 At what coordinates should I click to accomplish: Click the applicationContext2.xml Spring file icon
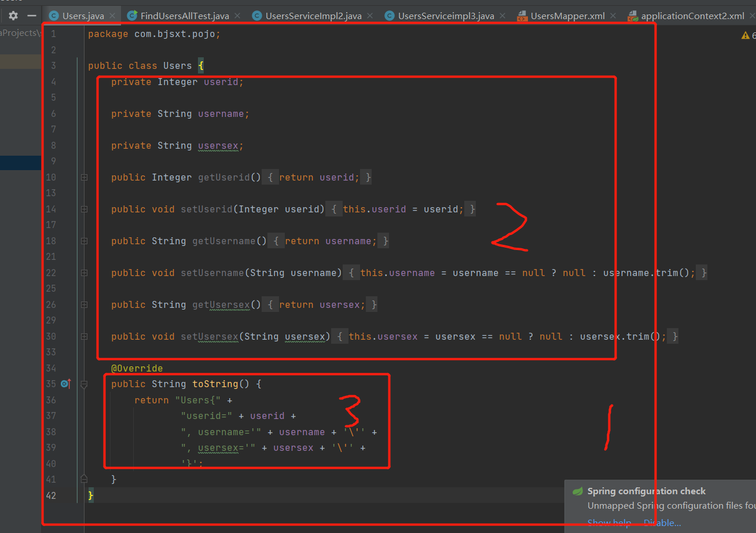click(x=633, y=16)
